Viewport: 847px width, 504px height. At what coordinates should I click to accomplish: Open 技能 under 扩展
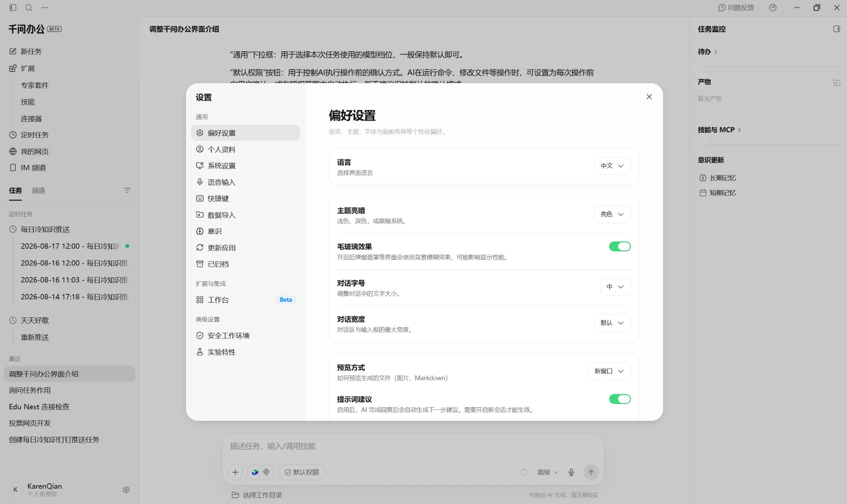(x=28, y=102)
